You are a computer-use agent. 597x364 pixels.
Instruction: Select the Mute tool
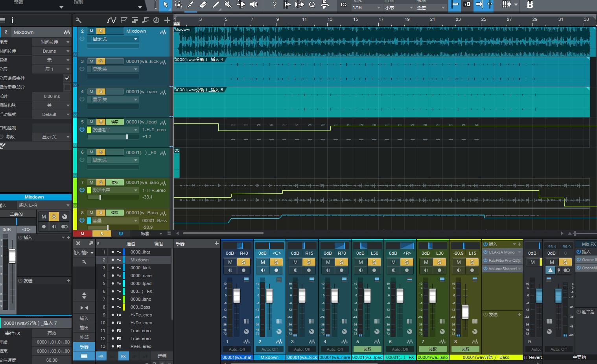228,4
